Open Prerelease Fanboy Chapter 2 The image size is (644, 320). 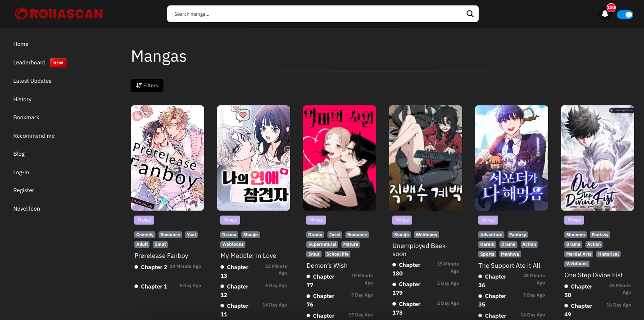pyautogui.click(x=154, y=267)
